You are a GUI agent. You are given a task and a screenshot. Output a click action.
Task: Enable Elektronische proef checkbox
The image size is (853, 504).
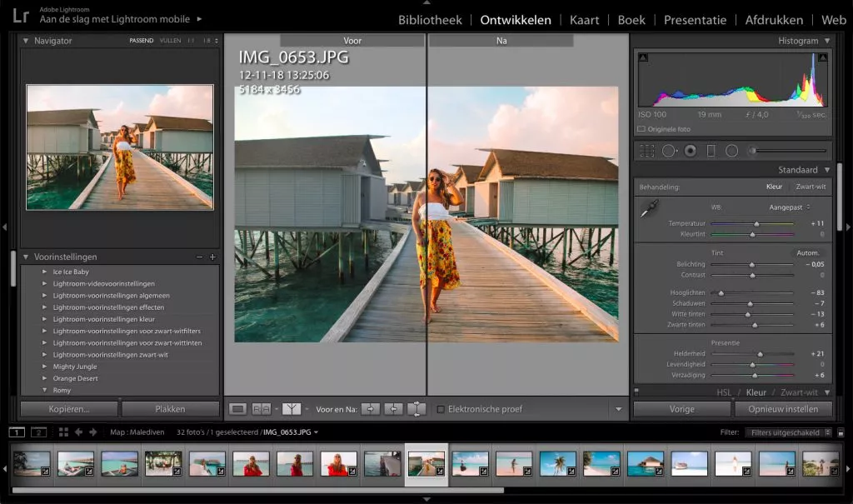click(x=441, y=409)
